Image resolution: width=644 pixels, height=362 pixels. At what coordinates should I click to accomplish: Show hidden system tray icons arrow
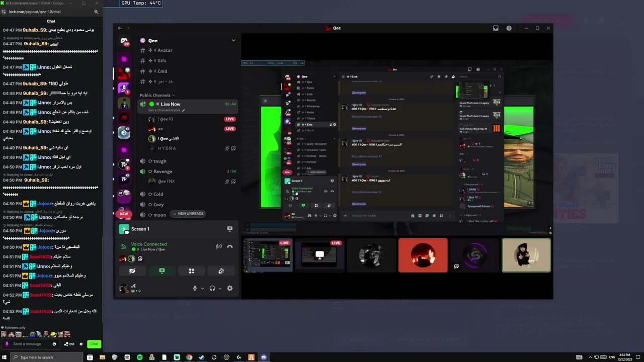590,357
